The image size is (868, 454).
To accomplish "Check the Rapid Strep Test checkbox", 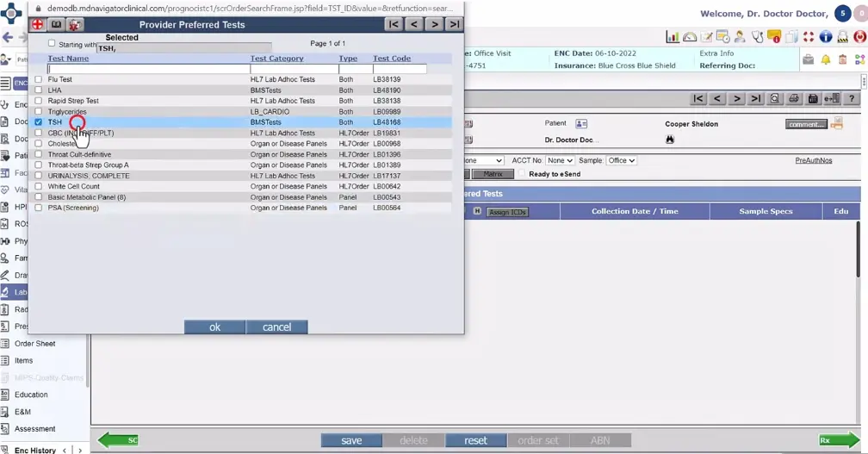I will pos(38,101).
